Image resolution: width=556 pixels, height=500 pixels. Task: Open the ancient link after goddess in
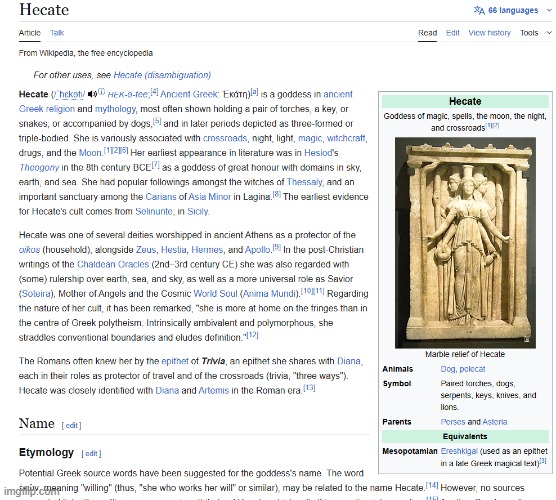pyautogui.click(x=338, y=94)
